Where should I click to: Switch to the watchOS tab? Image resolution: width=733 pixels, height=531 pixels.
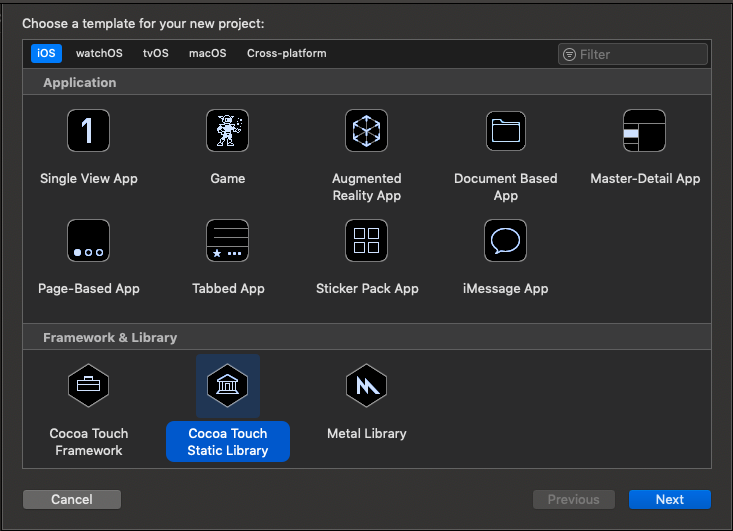(x=99, y=53)
